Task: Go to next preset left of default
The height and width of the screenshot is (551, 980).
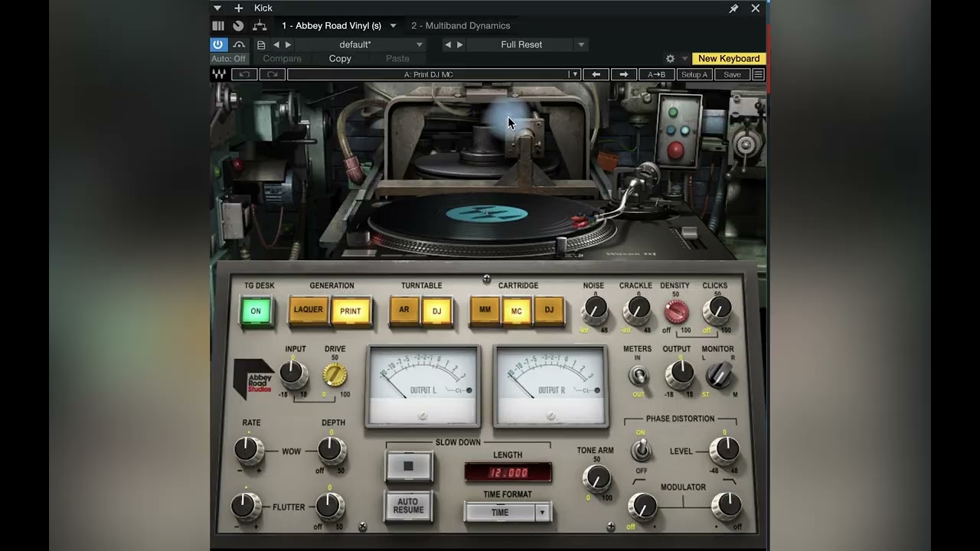Action: [288, 44]
